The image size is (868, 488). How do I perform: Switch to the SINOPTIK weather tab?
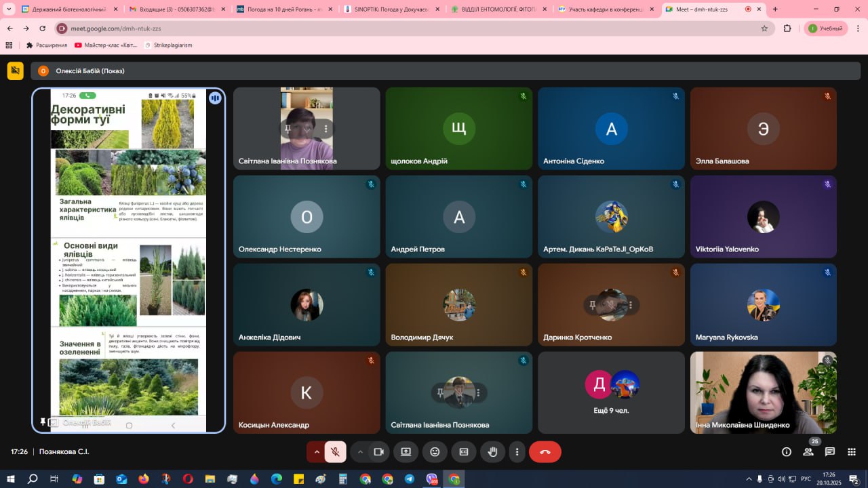[393, 9]
